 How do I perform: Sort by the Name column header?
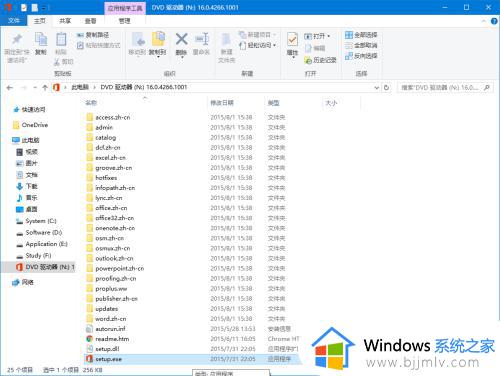[x=91, y=103]
